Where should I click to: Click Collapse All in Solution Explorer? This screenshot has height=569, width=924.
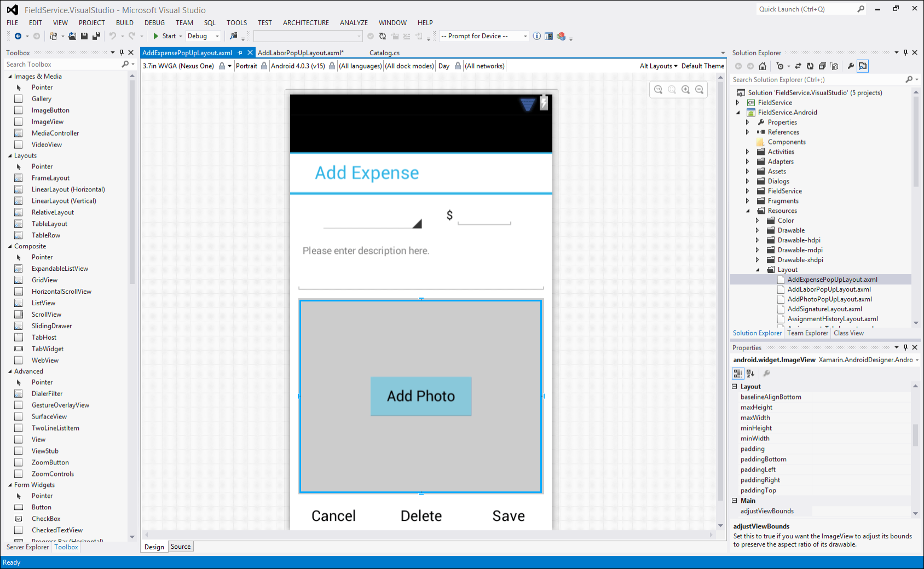[822, 66]
